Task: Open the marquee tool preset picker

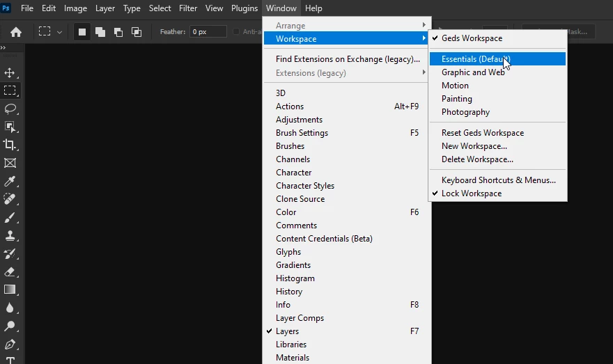Action: pos(59,32)
